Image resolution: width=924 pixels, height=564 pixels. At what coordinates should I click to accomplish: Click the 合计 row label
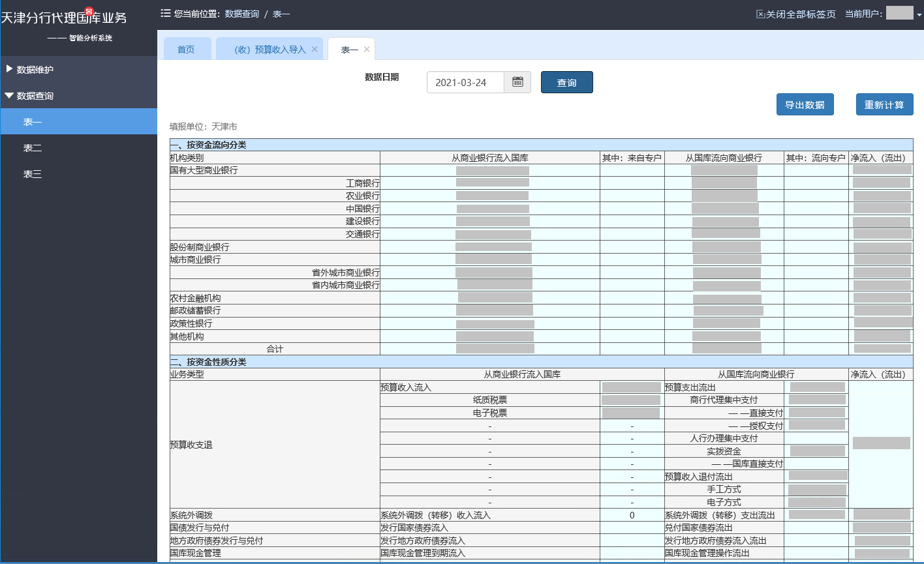(x=275, y=349)
